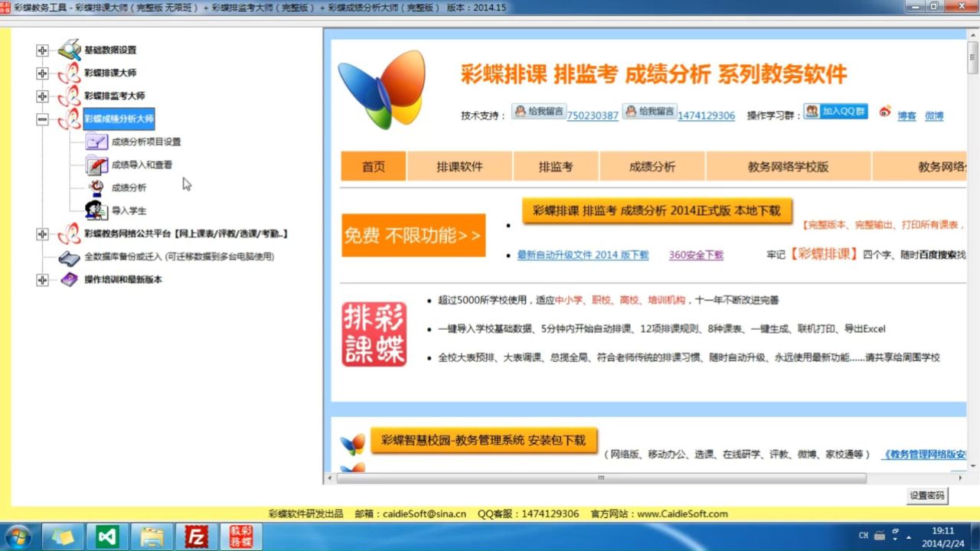Open 成绩分析项目设置 item
980x551 pixels.
pos(146,142)
